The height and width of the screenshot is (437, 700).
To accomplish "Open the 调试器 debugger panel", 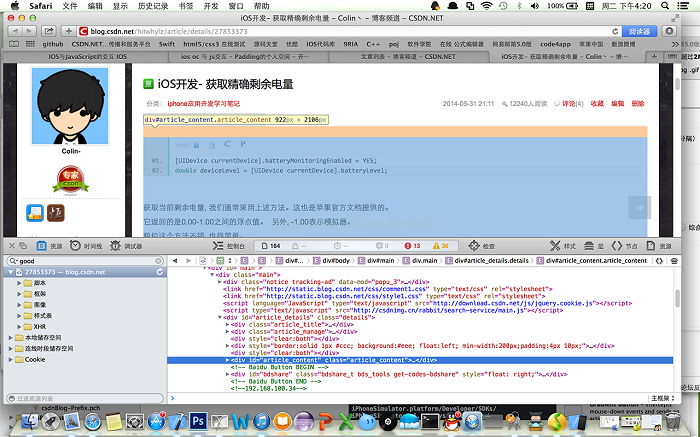I will tap(126, 246).
